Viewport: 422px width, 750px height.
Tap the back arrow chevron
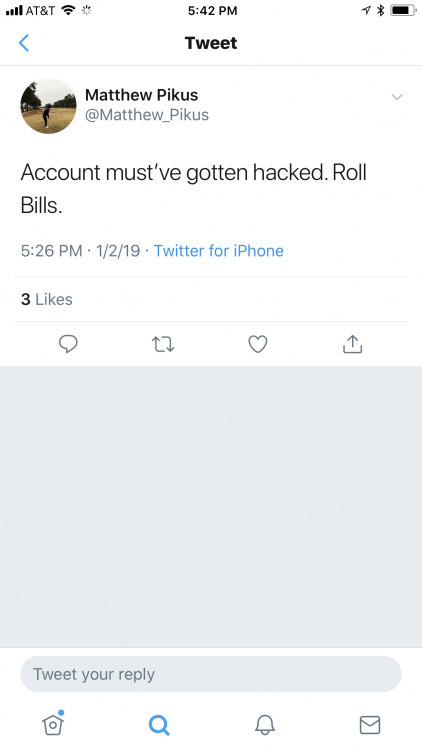coord(24,43)
